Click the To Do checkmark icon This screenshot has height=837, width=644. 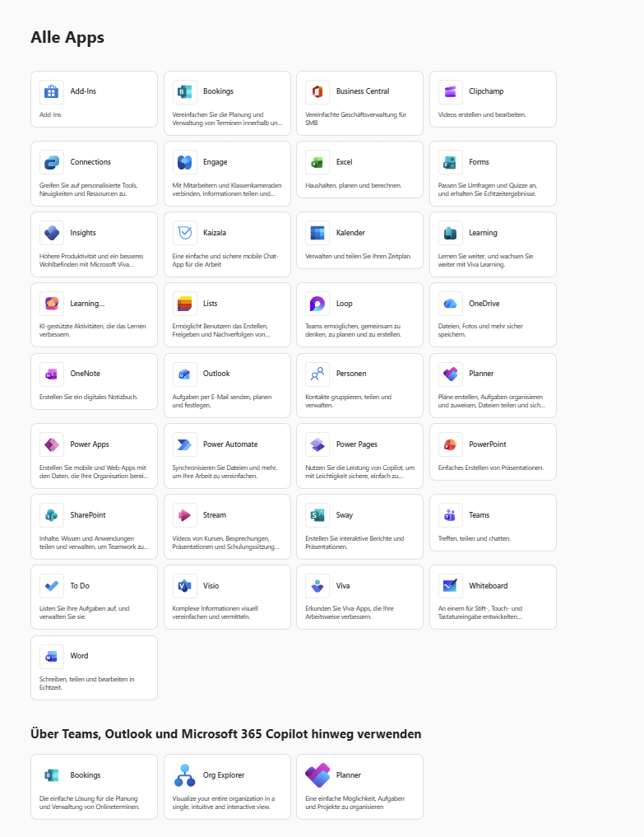click(x=51, y=586)
